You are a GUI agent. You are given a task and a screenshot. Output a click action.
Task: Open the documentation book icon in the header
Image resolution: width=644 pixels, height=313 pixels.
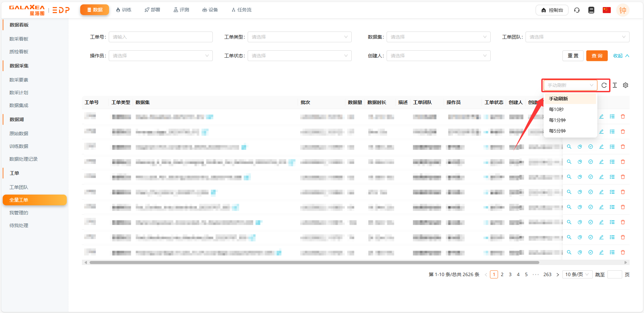coord(591,10)
